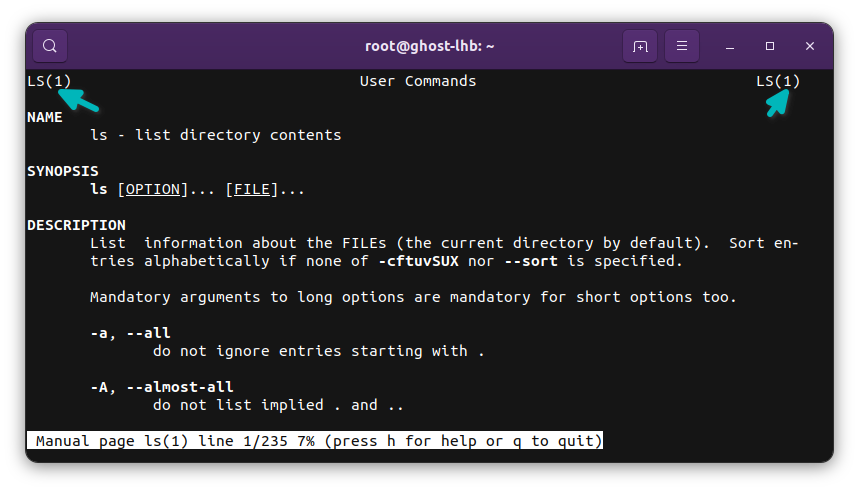
Task: Open the hamburger main menu
Action: coord(682,46)
